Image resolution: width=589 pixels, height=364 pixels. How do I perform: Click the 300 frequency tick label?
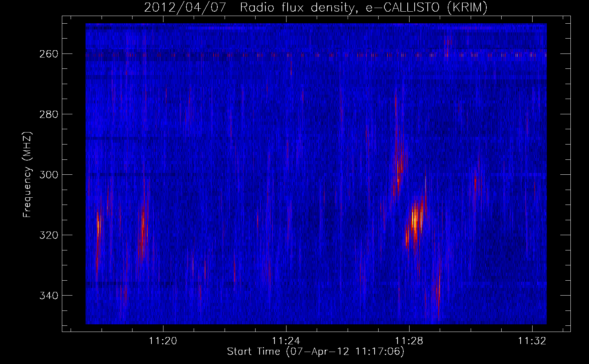[x=49, y=175]
